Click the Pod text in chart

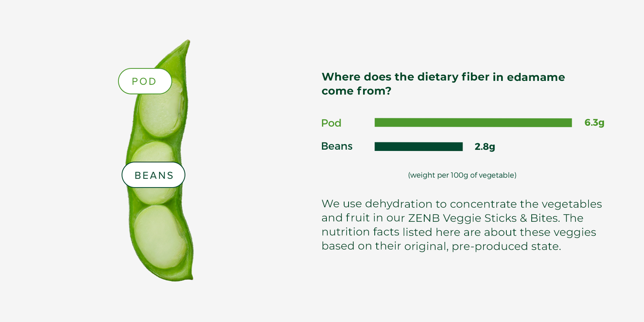click(x=331, y=123)
